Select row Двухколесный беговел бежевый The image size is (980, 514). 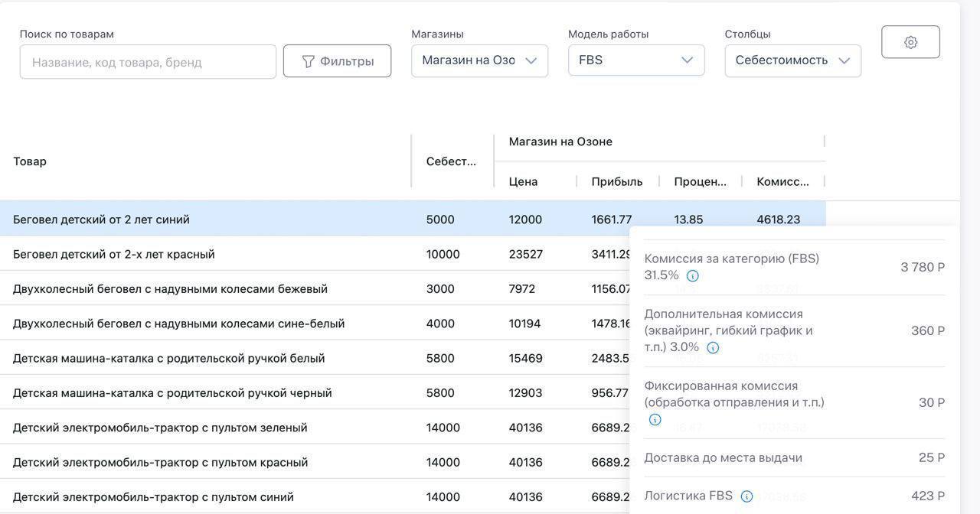(x=315, y=289)
